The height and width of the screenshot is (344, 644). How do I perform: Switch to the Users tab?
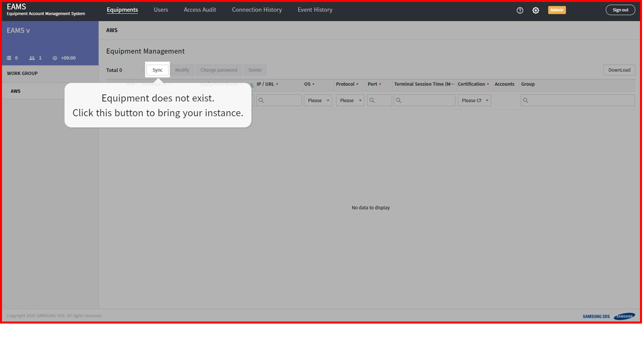click(x=161, y=10)
